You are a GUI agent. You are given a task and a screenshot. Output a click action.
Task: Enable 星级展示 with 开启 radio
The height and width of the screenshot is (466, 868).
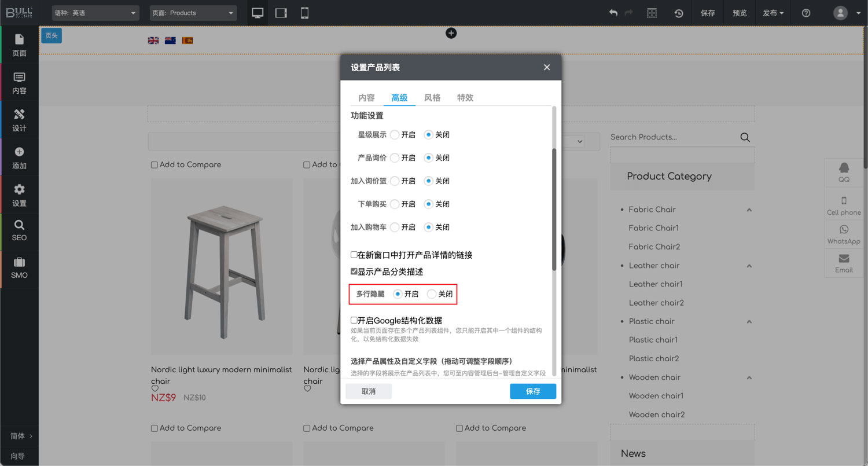[x=395, y=135]
